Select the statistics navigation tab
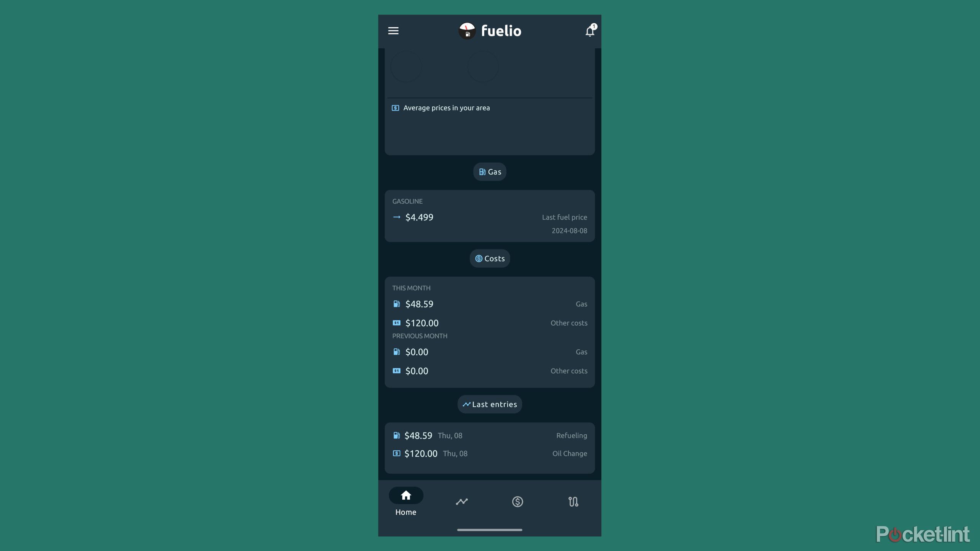The width and height of the screenshot is (980, 551). [461, 501]
